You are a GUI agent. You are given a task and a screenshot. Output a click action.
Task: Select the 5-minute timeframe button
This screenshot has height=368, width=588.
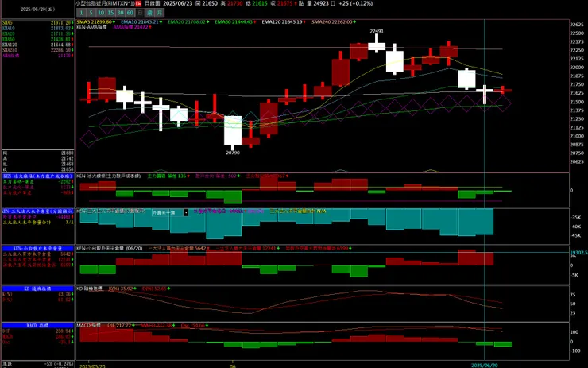tap(91, 13)
